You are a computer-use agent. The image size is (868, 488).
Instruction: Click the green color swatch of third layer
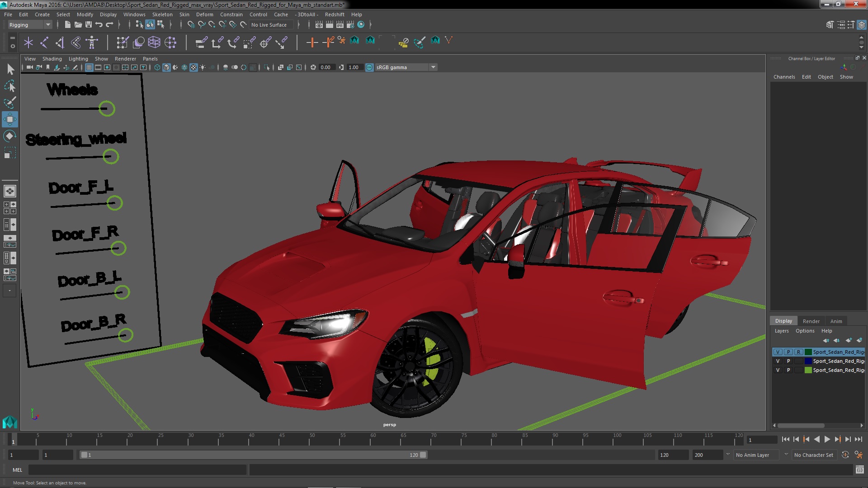click(808, 370)
